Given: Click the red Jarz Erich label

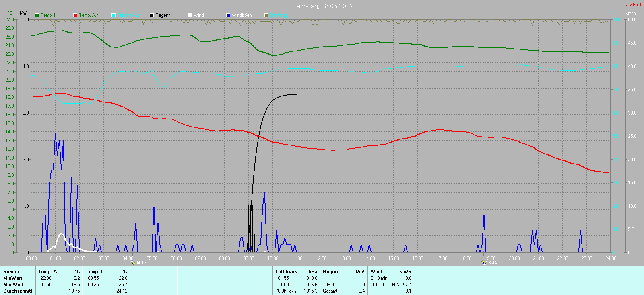Looking at the screenshot, I should coord(633,5).
